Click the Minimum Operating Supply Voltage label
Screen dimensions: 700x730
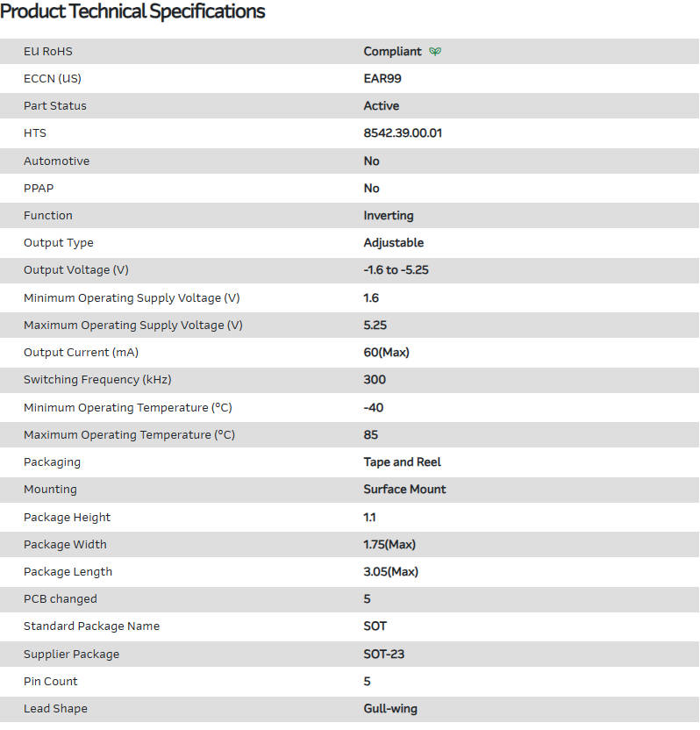point(132,298)
